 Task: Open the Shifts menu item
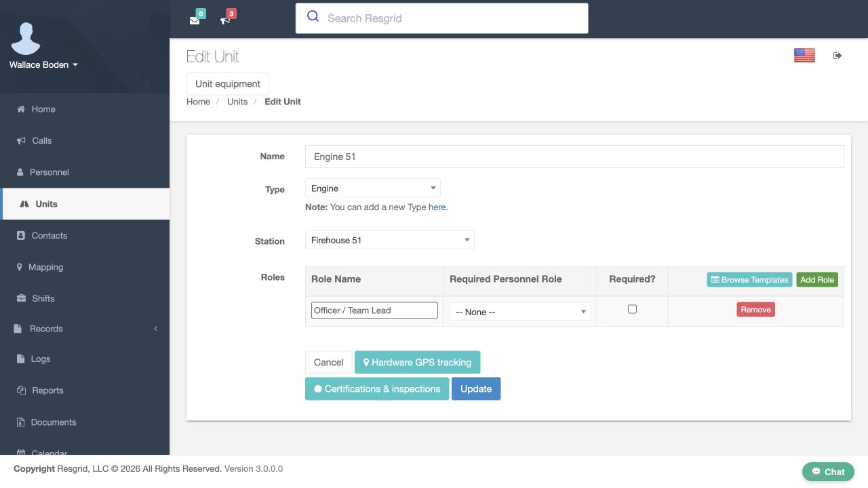click(x=85, y=299)
